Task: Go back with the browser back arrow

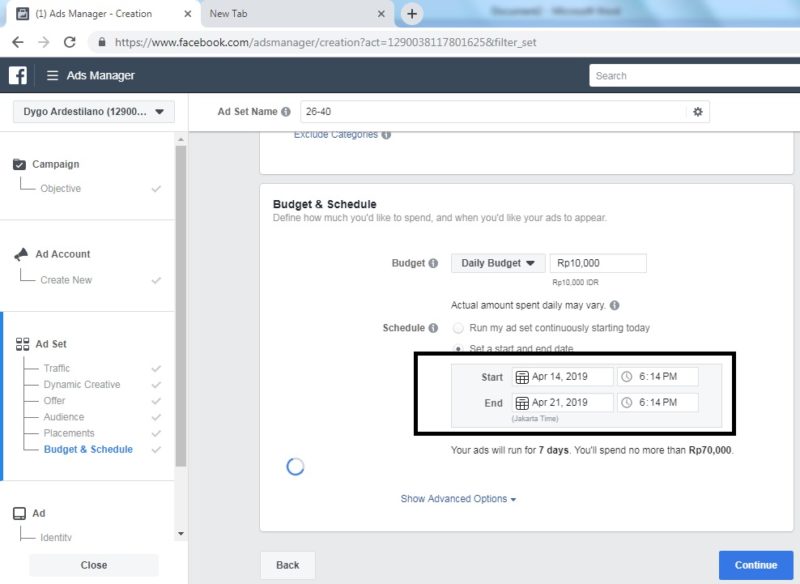Action: (18, 42)
